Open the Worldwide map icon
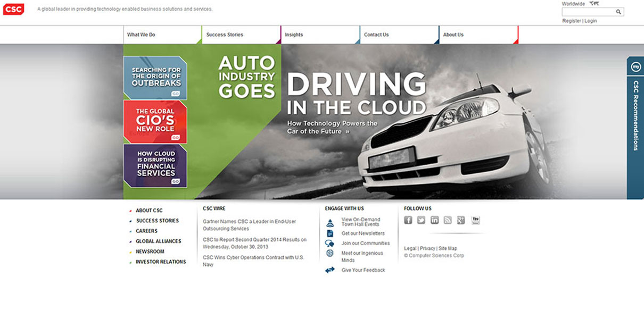The image size is (644, 319). [x=595, y=4]
